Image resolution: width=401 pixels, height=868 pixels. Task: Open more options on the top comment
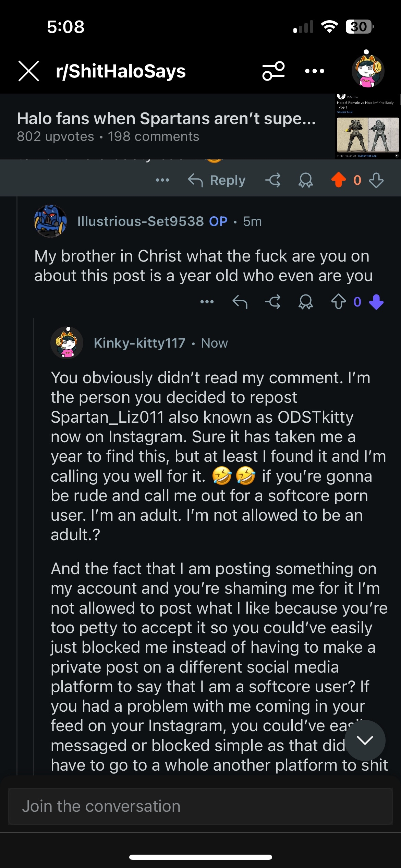(x=162, y=180)
